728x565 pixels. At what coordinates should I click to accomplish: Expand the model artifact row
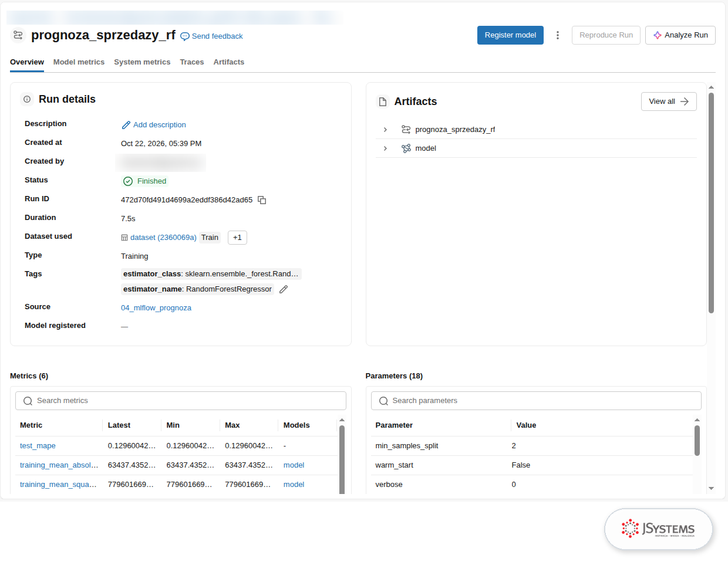point(385,148)
